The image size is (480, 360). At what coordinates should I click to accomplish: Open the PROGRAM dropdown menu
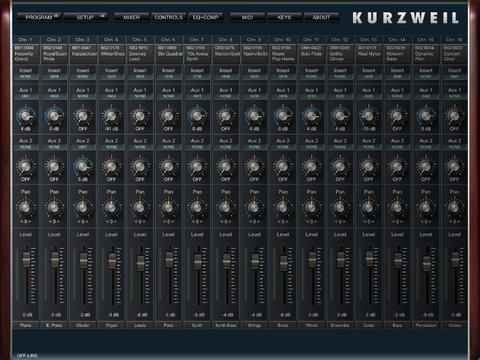click(x=39, y=17)
